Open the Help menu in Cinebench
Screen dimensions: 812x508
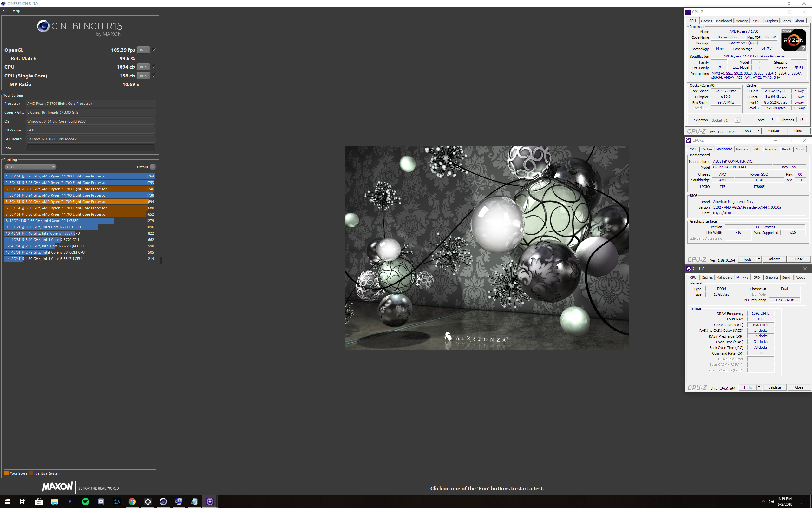point(16,11)
